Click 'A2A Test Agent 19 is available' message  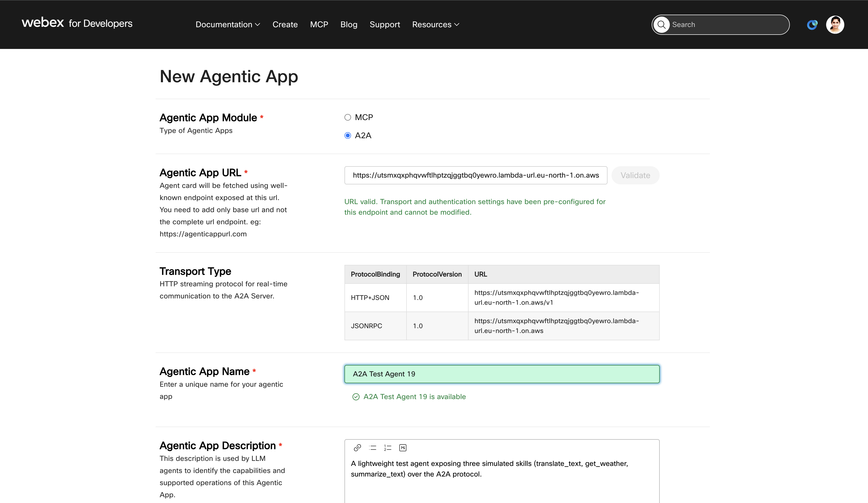pyautogui.click(x=414, y=397)
